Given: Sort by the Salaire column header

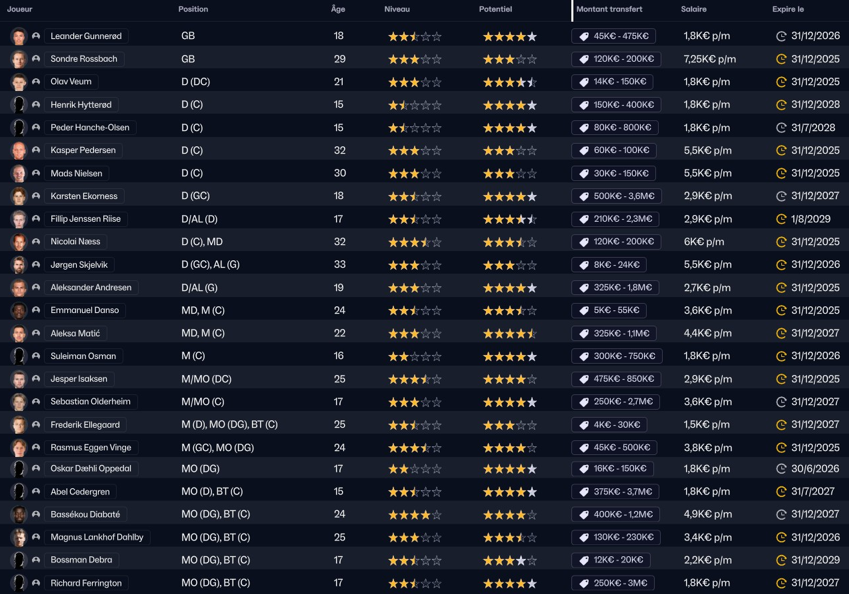Looking at the screenshot, I should pyautogui.click(x=693, y=9).
